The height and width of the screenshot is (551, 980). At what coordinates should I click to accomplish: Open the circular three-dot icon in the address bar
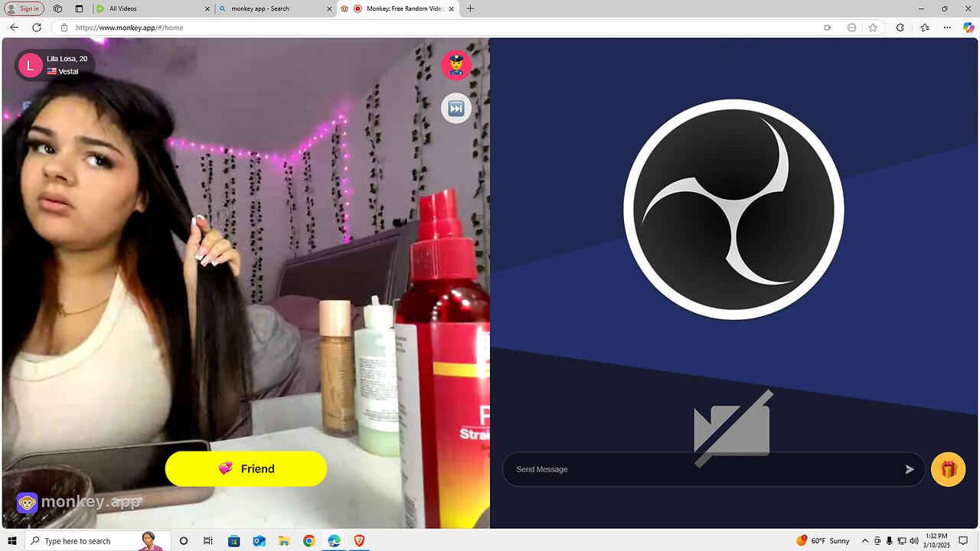[851, 28]
